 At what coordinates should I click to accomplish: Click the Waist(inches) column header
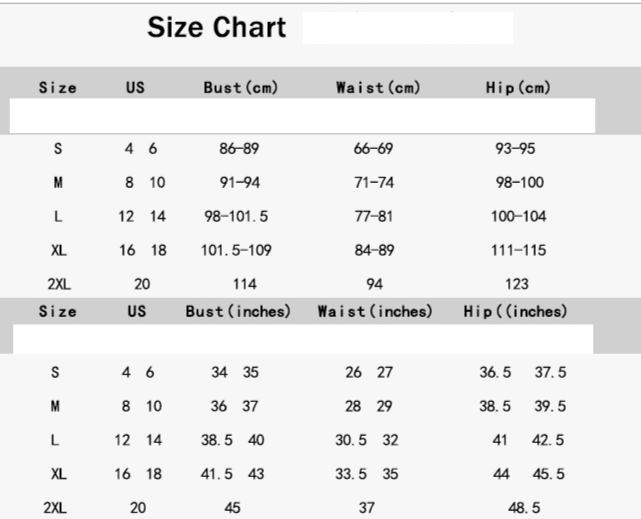pyautogui.click(x=375, y=312)
